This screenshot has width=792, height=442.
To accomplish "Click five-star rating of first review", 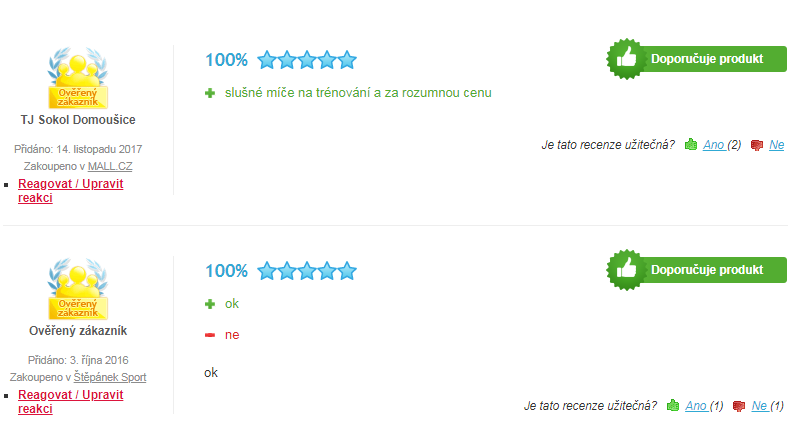I will pyautogui.click(x=307, y=60).
